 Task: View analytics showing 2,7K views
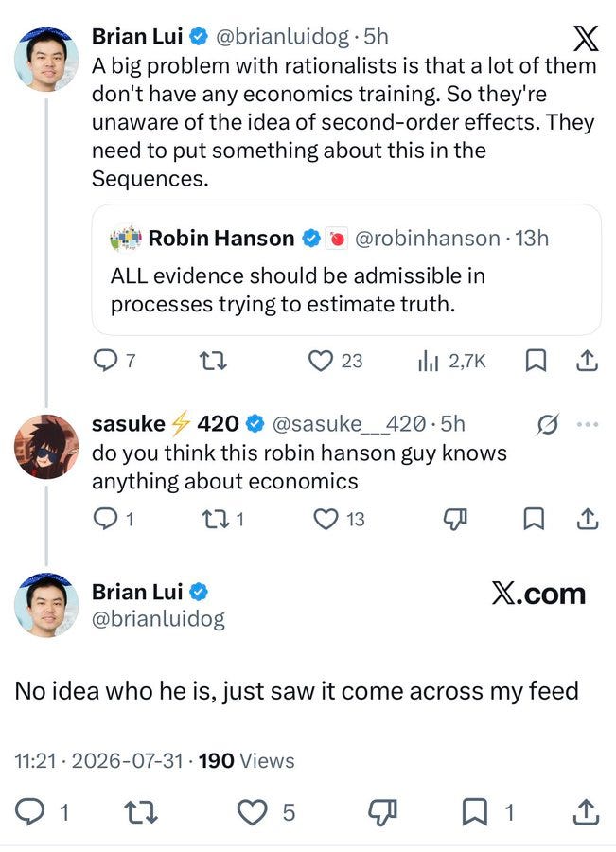(x=452, y=361)
